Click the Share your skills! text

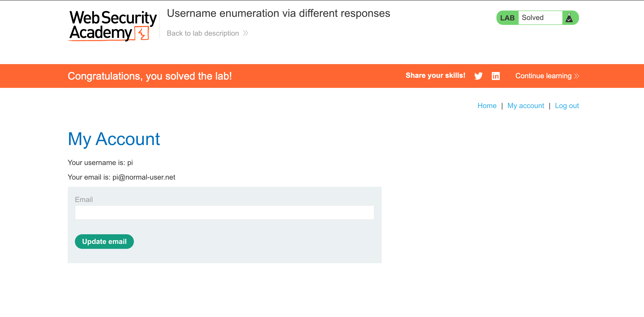(x=435, y=76)
